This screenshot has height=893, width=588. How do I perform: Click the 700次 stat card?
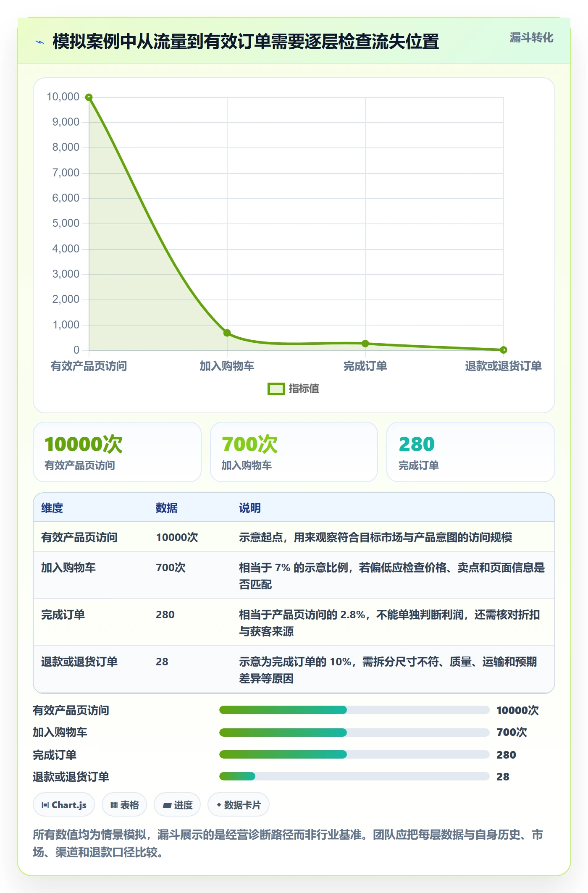pyautogui.click(x=294, y=452)
